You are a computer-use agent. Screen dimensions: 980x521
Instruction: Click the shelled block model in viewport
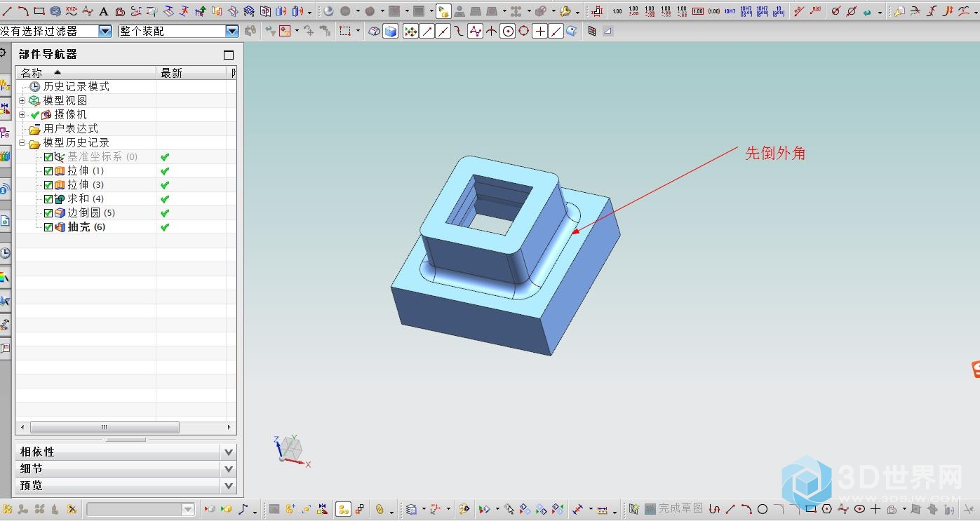coord(505,254)
